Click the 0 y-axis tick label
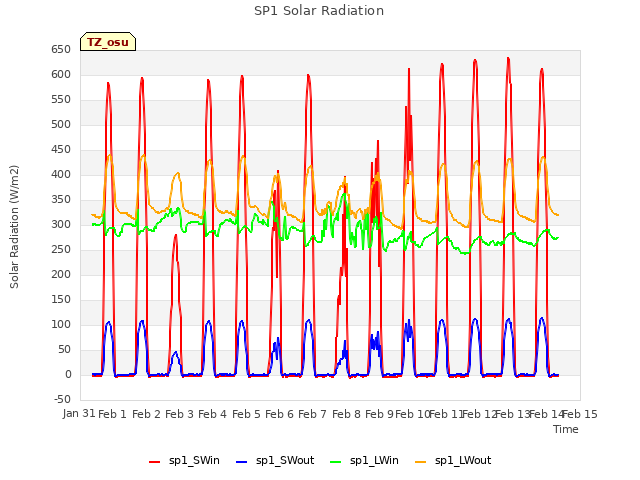Screen dimensions: 640x480 pyautogui.click(x=68, y=374)
